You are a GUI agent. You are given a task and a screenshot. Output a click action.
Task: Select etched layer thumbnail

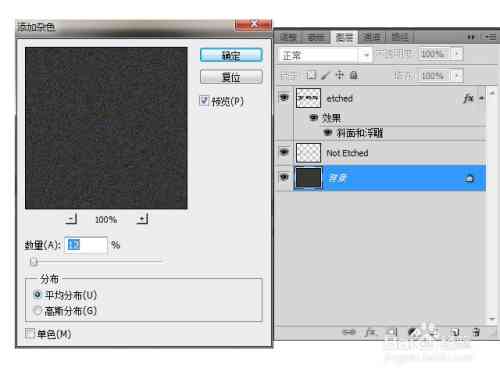click(x=308, y=98)
